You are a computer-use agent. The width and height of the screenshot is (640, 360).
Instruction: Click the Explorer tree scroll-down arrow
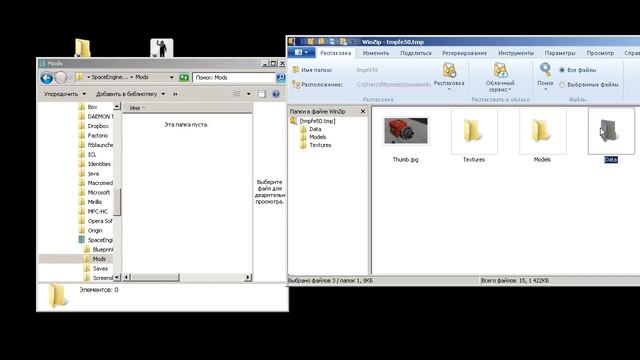coord(117,277)
